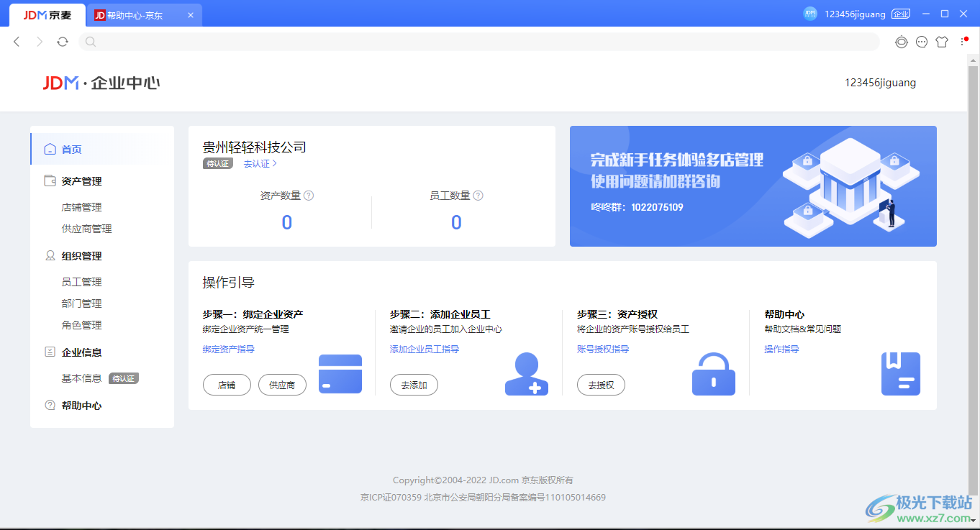Click the question icon beside sidebar 帮助中心
The height and width of the screenshot is (530, 980).
click(50, 406)
